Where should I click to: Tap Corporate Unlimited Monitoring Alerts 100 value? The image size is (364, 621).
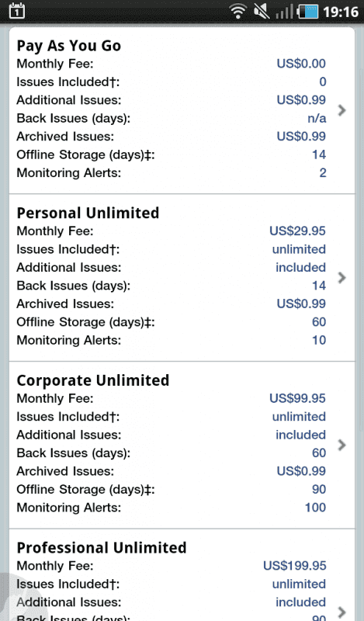tap(315, 508)
